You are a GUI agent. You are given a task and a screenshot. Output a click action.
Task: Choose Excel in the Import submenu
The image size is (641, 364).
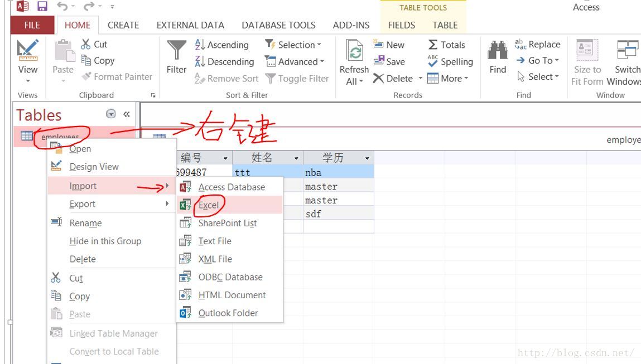click(x=230, y=205)
